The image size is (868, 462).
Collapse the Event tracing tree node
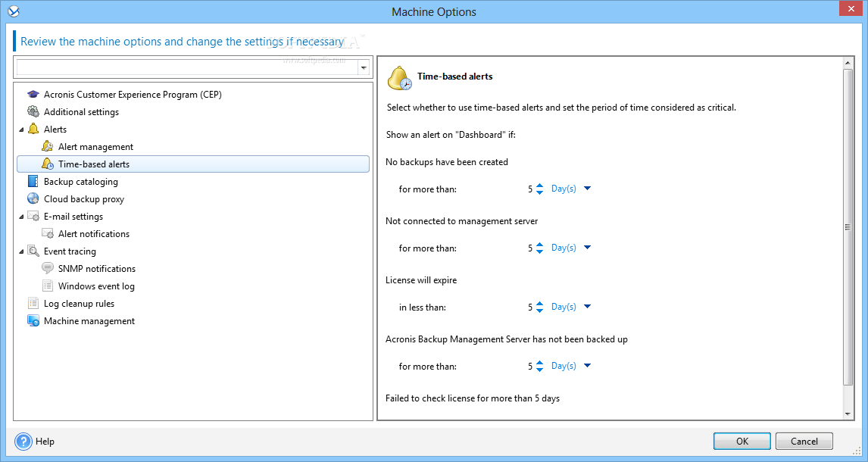(22, 251)
